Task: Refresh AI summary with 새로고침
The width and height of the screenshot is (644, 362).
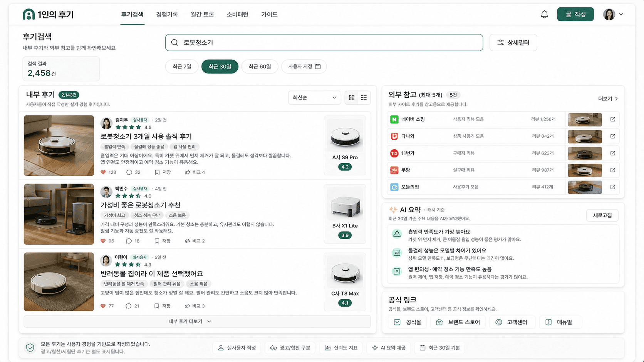Action: [x=602, y=215]
